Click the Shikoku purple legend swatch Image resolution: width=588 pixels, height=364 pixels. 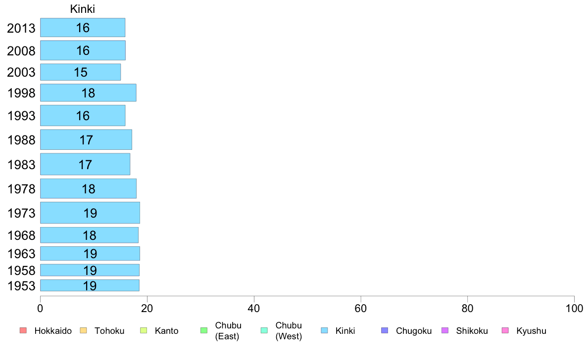pos(445,330)
